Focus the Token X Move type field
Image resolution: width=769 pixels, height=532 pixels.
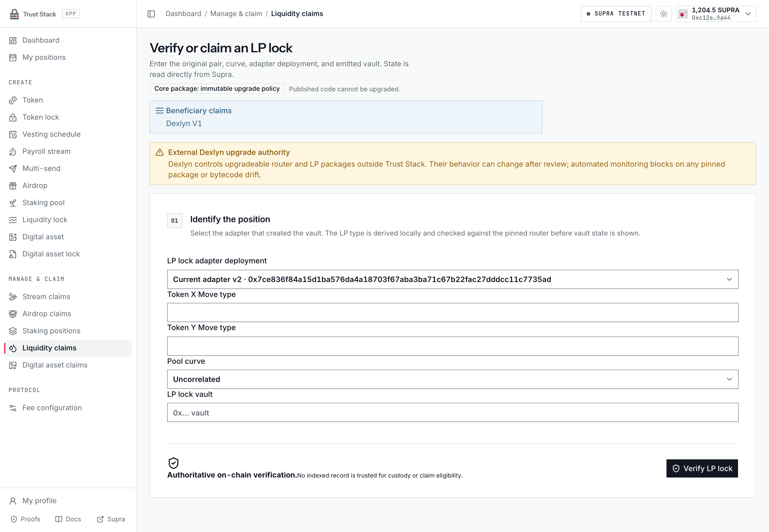pos(453,312)
